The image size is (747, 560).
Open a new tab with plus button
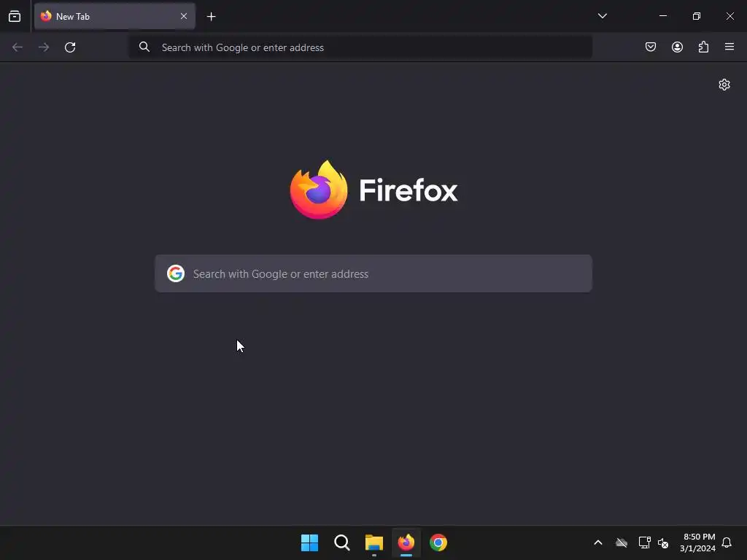[x=211, y=17]
